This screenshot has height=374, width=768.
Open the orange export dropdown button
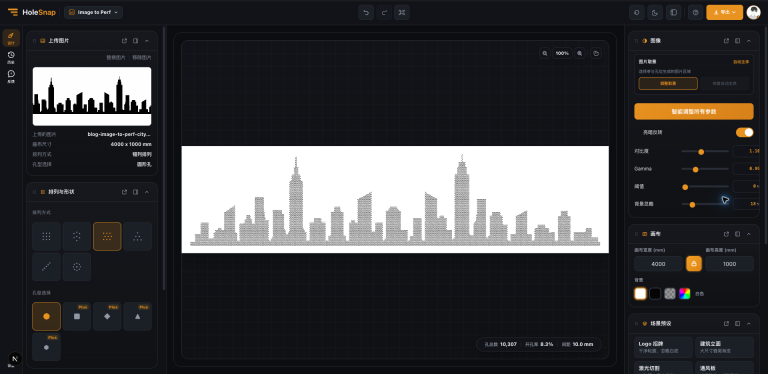[724, 12]
